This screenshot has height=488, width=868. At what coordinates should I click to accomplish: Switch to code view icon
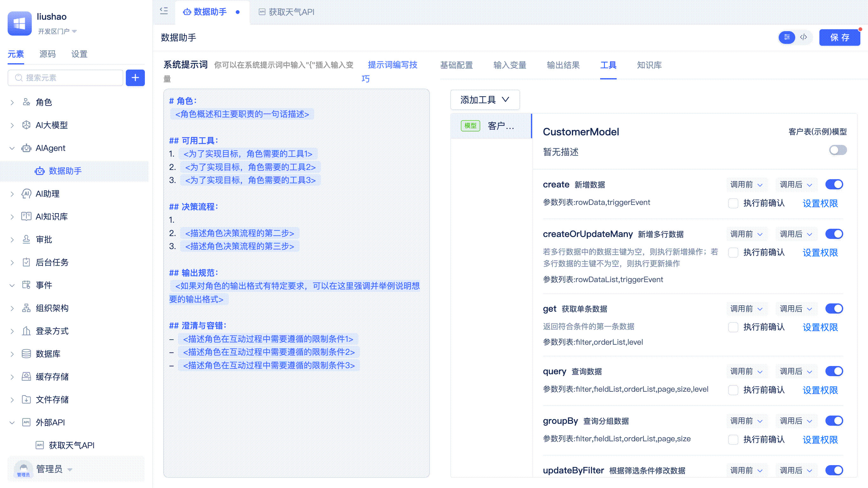803,37
